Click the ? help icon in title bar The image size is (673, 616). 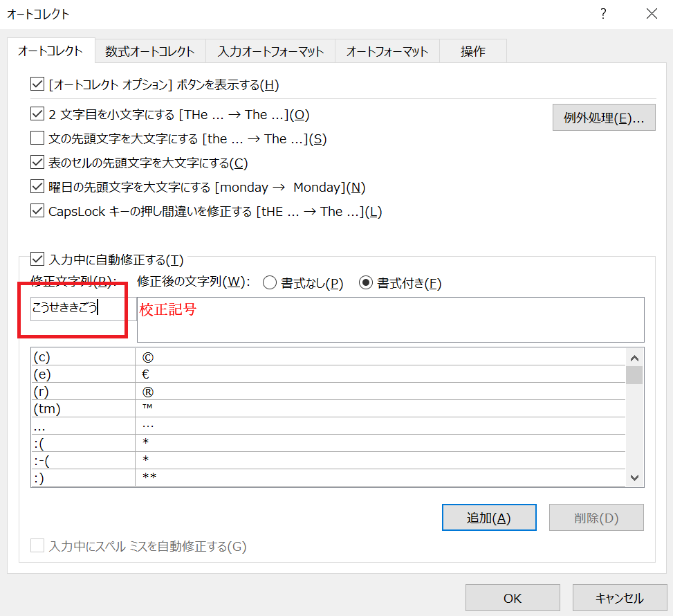(x=603, y=14)
